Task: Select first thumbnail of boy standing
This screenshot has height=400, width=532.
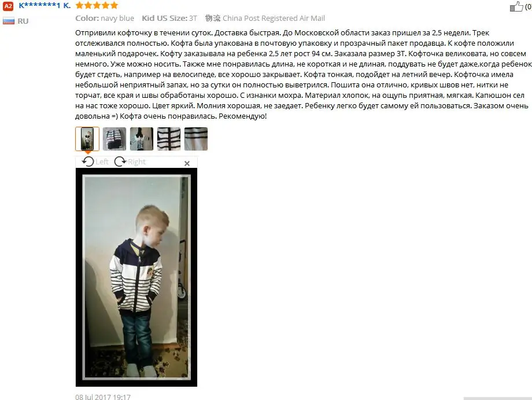Action: [87, 139]
